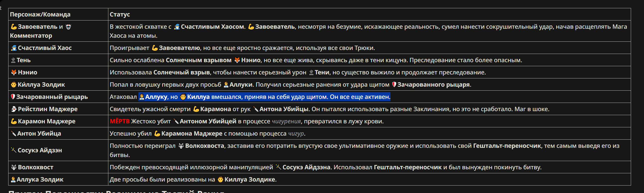The width and height of the screenshot is (644, 193).
Task: Click the italic word чигурения in Карамон status
Action: [286, 121]
